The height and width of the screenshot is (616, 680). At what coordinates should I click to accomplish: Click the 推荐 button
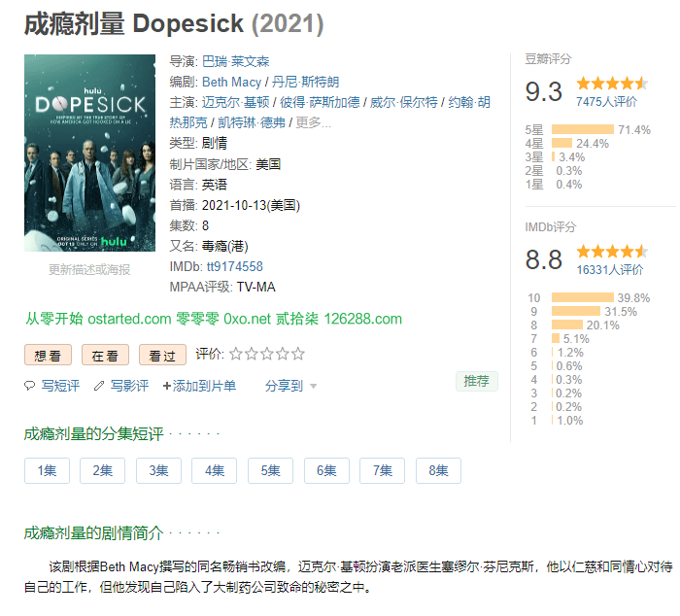477,381
